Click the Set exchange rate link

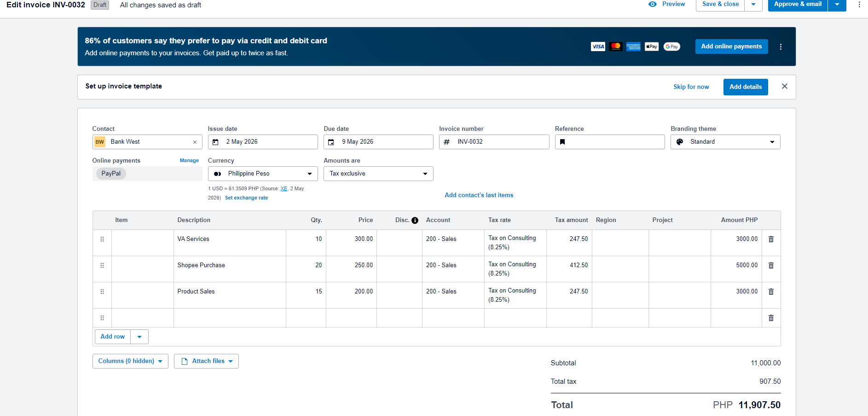(x=246, y=198)
